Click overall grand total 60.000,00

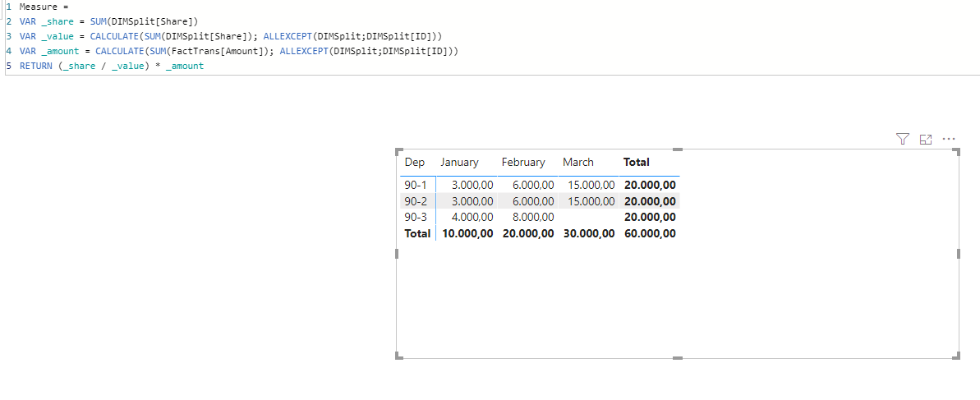650,234
